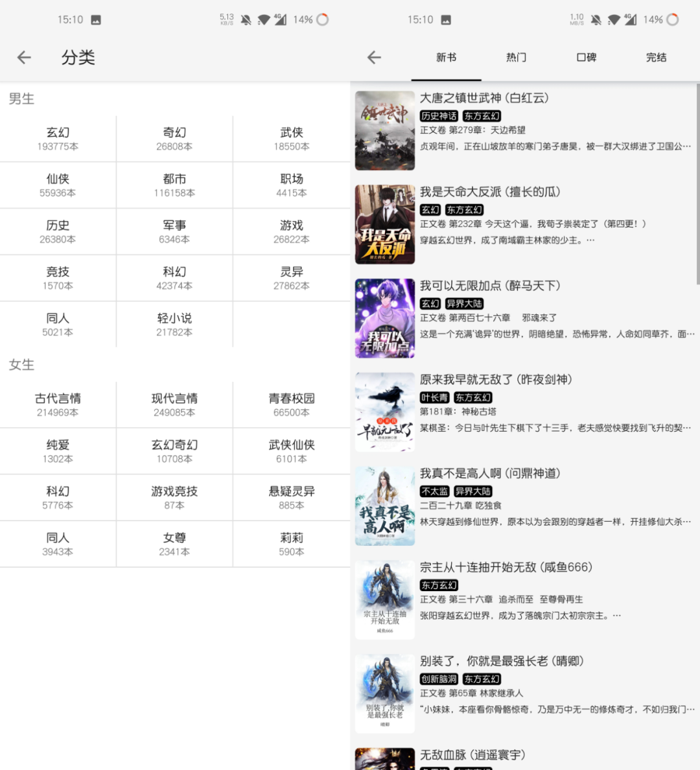Open the 玄幻奇幻 category
The height and width of the screenshot is (770, 700).
tap(174, 451)
